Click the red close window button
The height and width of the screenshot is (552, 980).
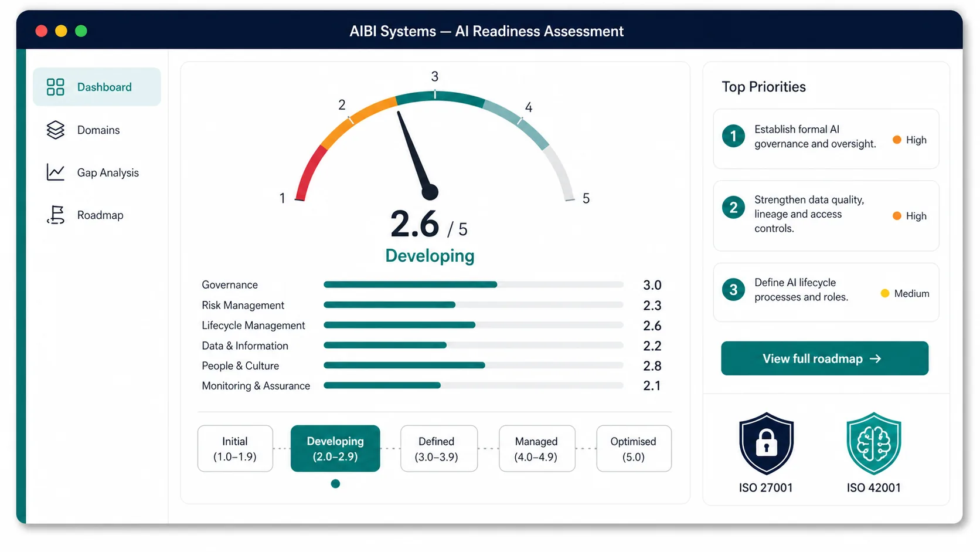point(42,31)
